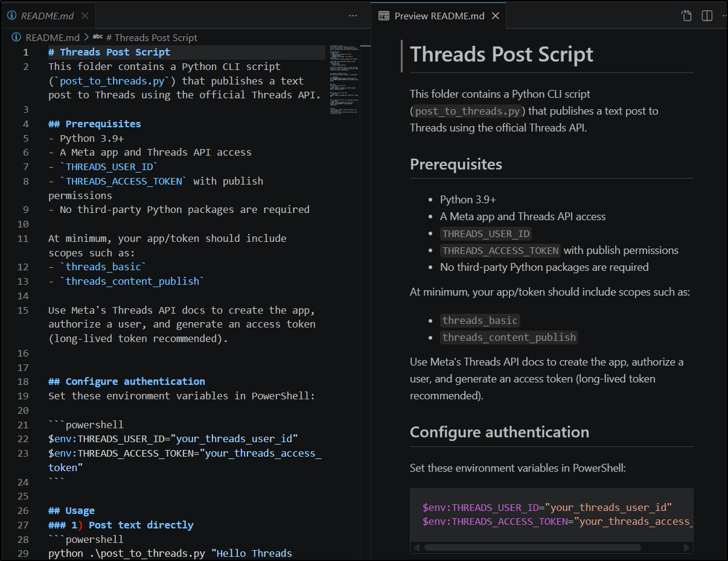Click 'Set these environment variables in PowerShell:' in the preview
728x561 pixels.
coord(517,468)
